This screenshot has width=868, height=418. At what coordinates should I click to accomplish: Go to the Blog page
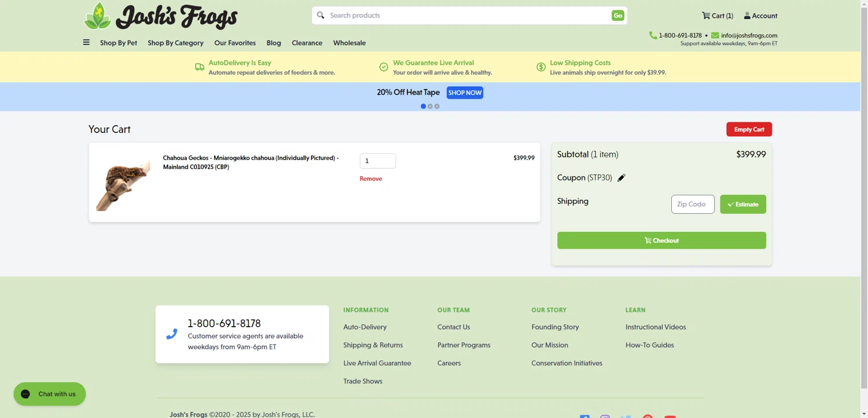click(274, 43)
